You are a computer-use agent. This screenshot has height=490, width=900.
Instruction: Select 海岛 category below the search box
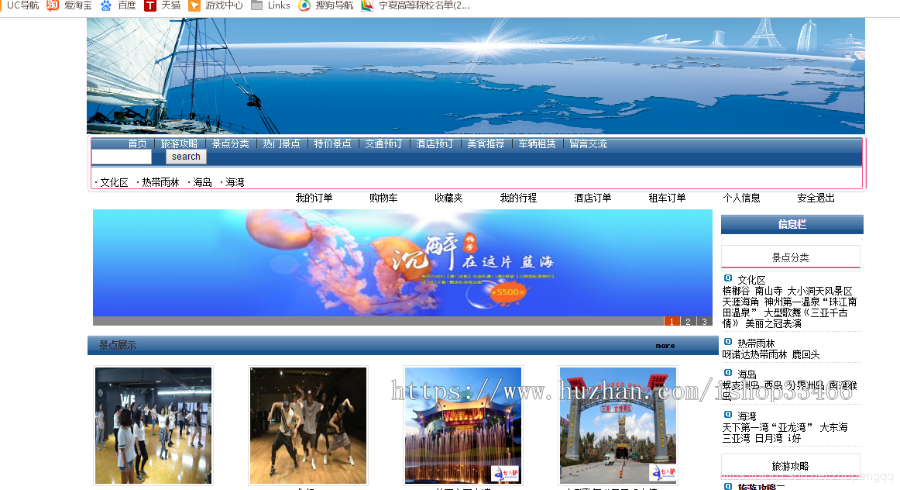(202, 182)
